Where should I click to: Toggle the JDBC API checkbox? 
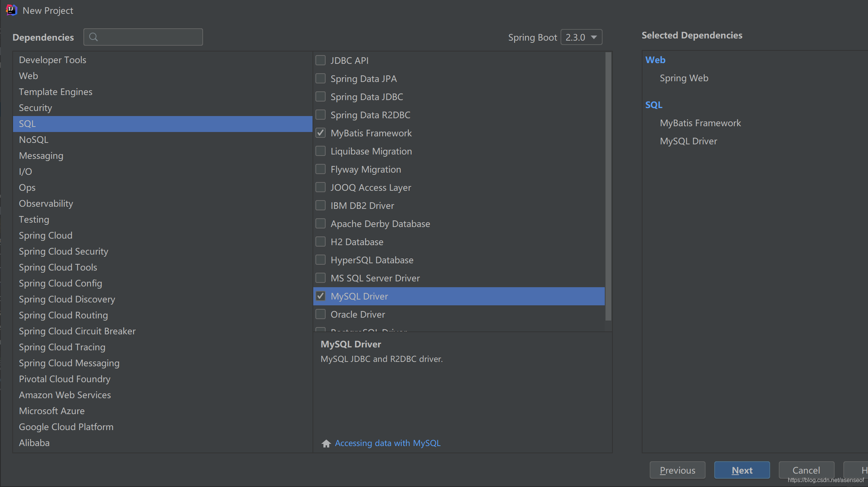click(320, 59)
